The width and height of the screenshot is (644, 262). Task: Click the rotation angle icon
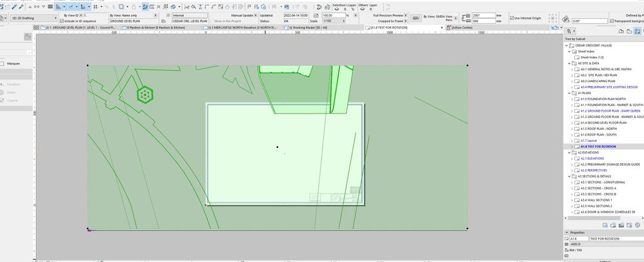click(x=565, y=19)
